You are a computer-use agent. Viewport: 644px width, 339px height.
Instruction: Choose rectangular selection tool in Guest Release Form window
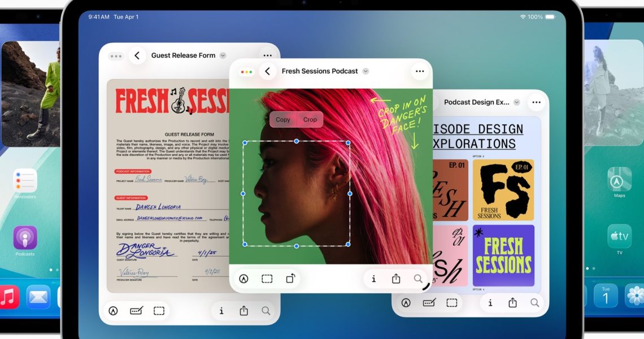pos(159,311)
